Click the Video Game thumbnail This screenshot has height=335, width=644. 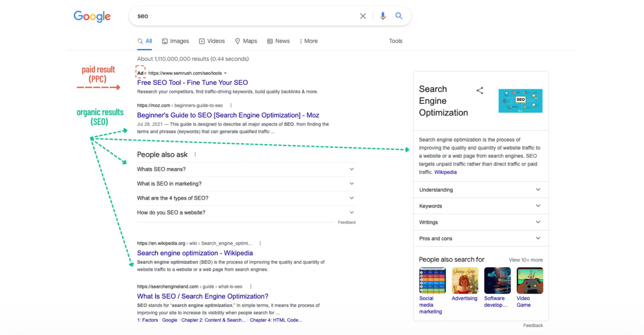[529, 281]
